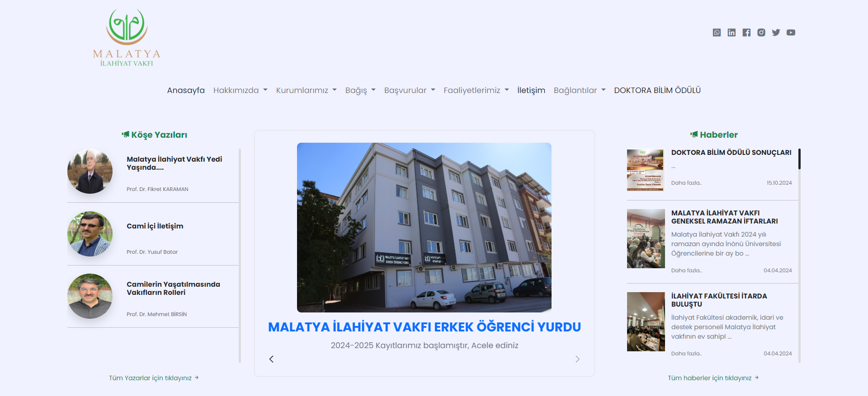Image resolution: width=868 pixels, height=396 pixels.
Task: Click the YouTube channel icon
Action: tap(791, 33)
